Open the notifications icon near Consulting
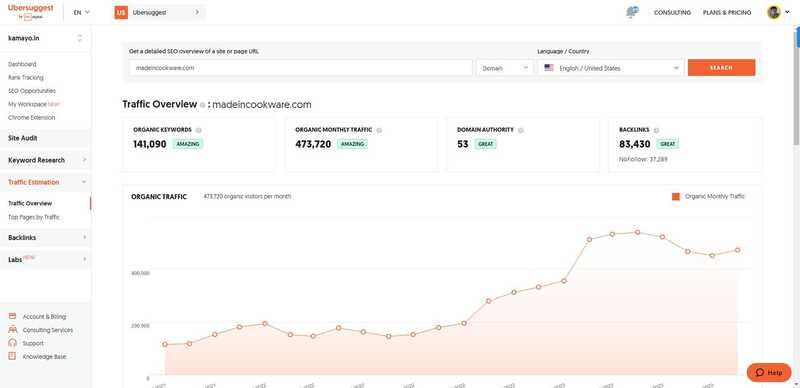 [632, 12]
